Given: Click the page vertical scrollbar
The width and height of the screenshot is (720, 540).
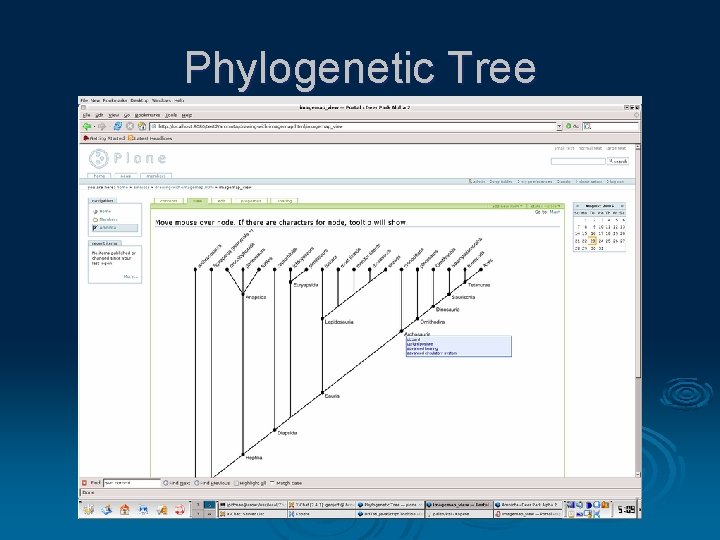Looking at the screenshot, I should (x=637, y=310).
